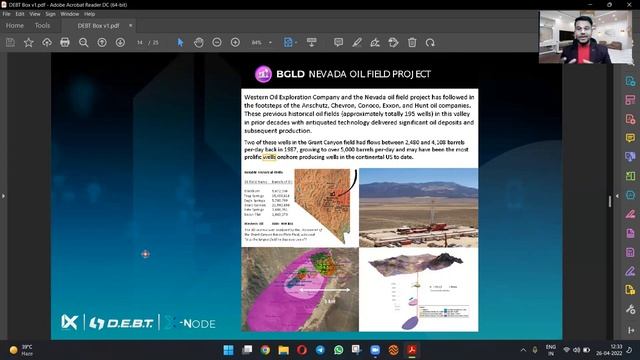Open the green sidebar tool icon

tap(630, 176)
